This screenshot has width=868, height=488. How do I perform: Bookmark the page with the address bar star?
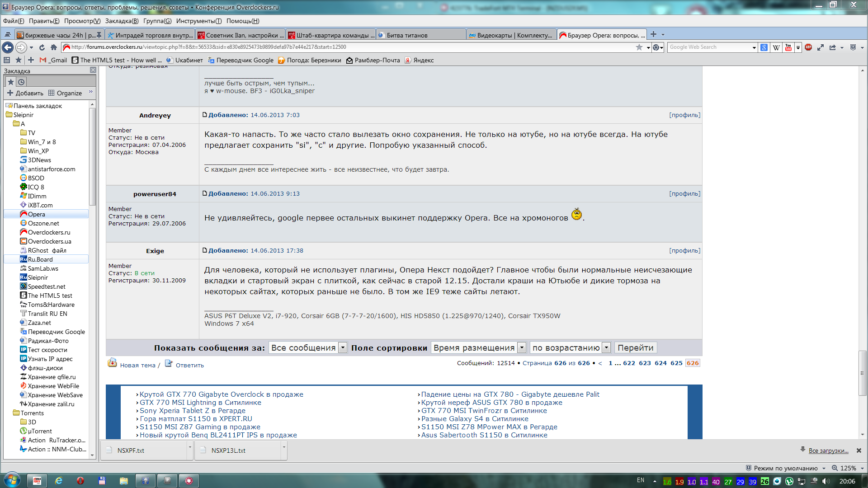(x=639, y=47)
